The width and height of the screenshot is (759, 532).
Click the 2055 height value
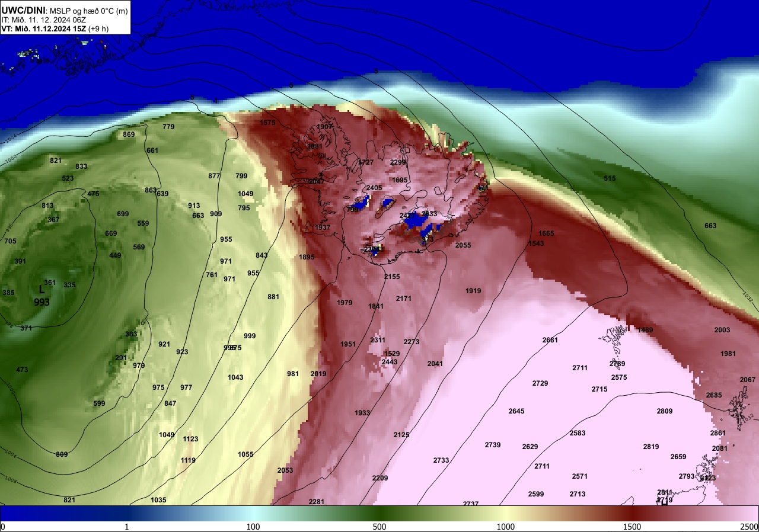click(463, 245)
